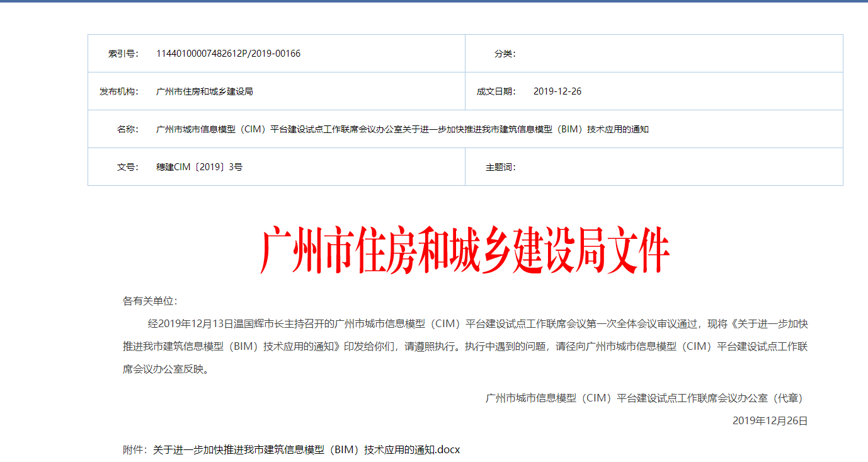Click the document number 穗建CIM〔2019〕3号

point(200,167)
